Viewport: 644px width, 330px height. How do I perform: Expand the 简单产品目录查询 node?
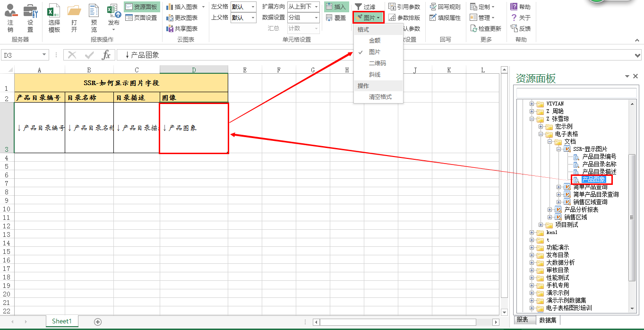(559, 194)
